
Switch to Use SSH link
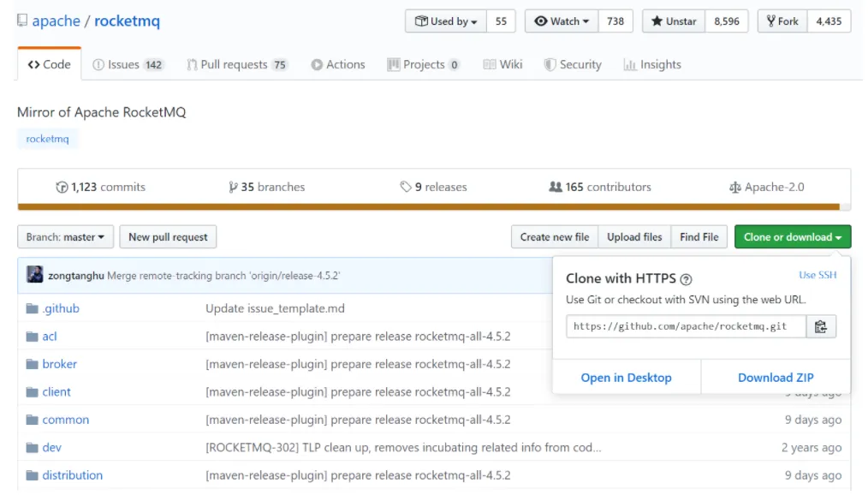point(817,275)
